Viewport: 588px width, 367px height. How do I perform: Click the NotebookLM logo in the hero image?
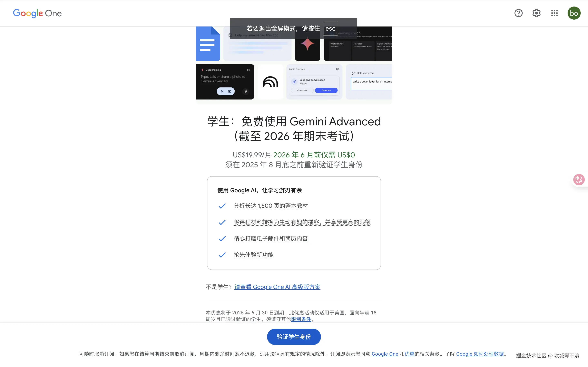(270, 82)
